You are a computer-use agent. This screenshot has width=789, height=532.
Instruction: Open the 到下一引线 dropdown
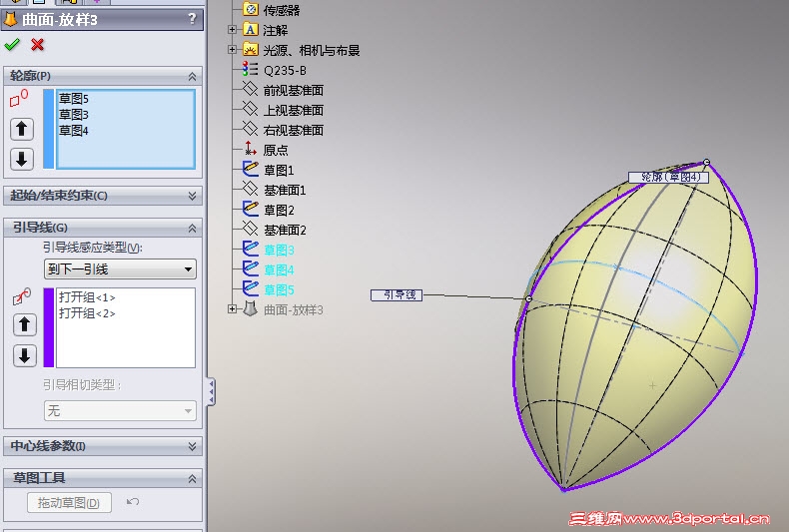[x=120, y=269]
